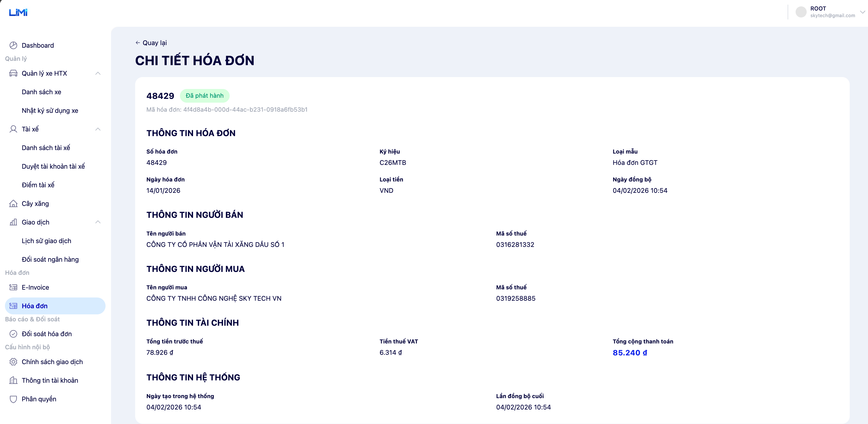Click the Dashboard pie chart icon
Viewport: 868px width, 424px height.
coord(13,45)
